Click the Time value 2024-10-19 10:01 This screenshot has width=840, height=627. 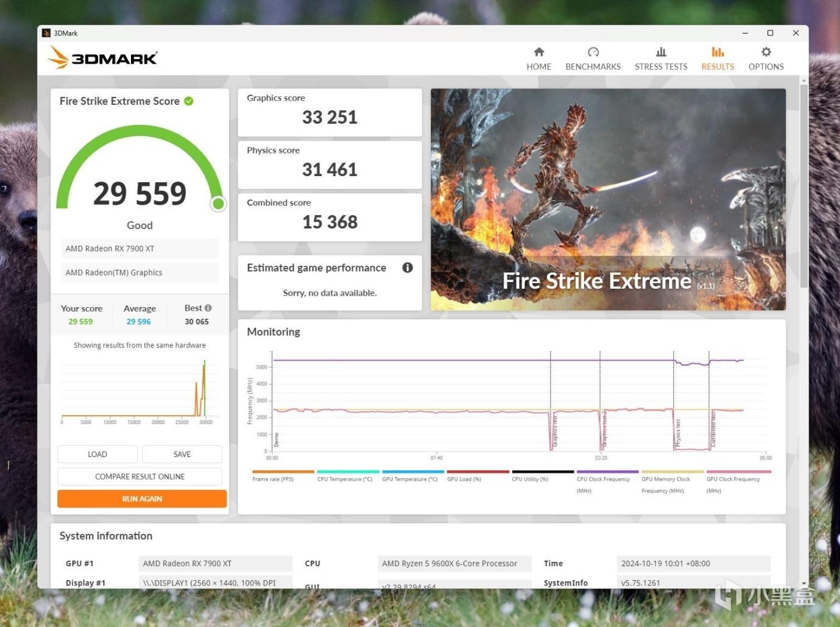coord(694,564)
